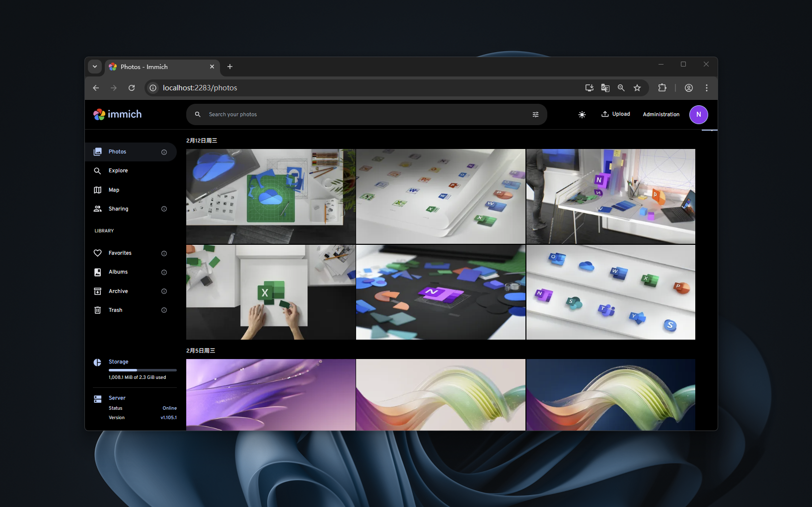Go back in browser history

[x=96, y=88]
